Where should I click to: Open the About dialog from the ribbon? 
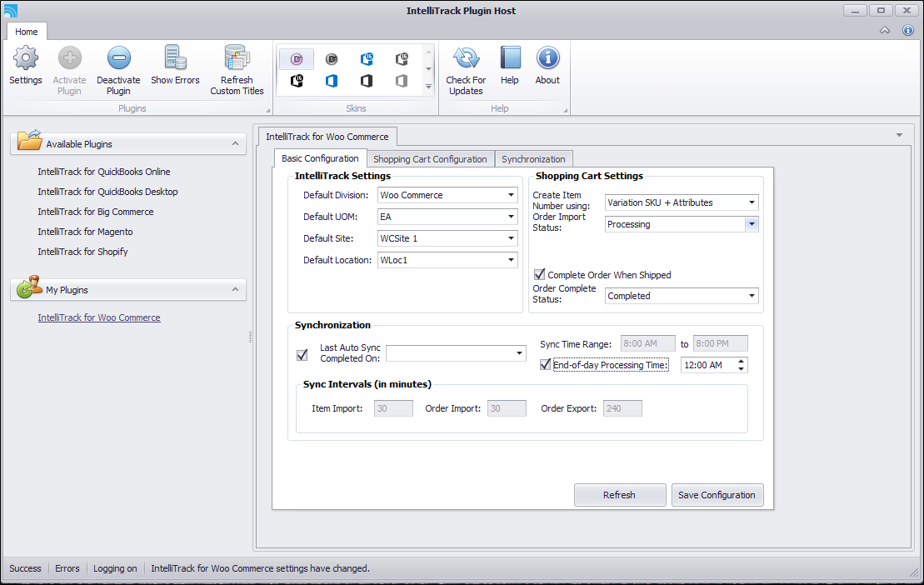[547, 57]
